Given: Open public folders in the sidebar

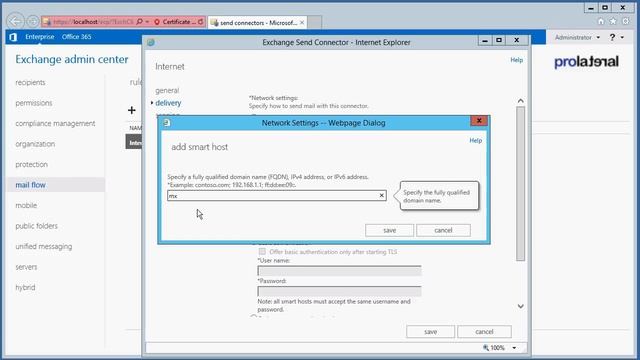Looking at the screenshot, I should pyautogui.click(x=36, y=226).
